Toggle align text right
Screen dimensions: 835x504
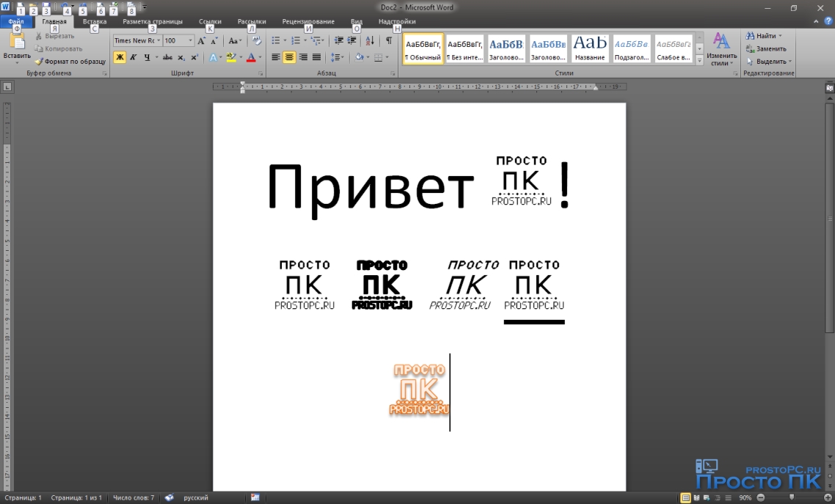(303, 57)
